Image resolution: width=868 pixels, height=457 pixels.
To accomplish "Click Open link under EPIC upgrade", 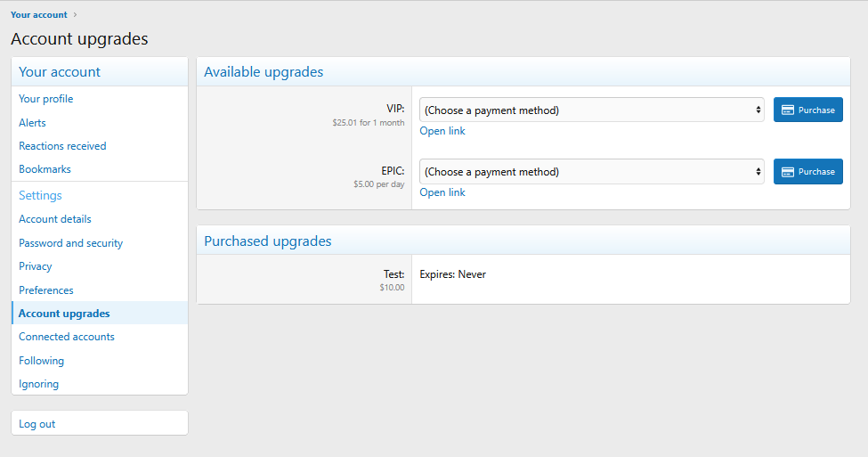I will coord(442,192).
